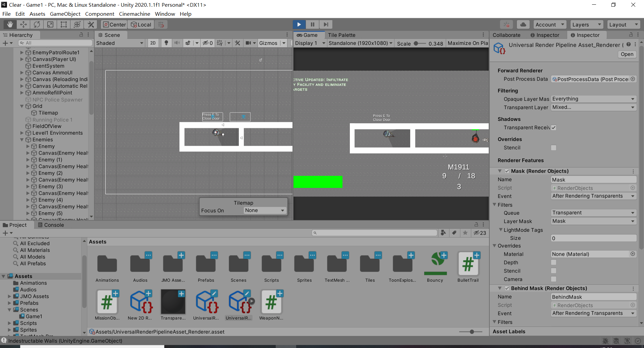Collapse the Grid hierarchy item
644x348 pixels.
[22, 106]
